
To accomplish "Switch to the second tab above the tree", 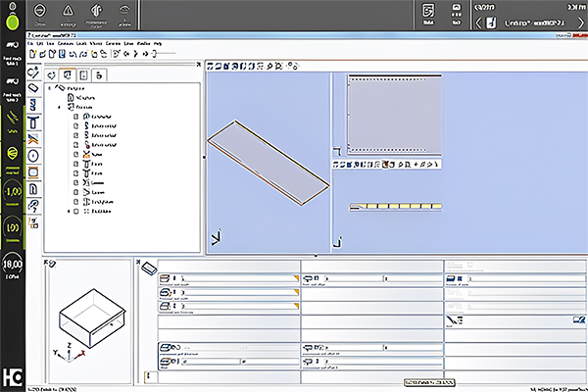I will (67, 74).
